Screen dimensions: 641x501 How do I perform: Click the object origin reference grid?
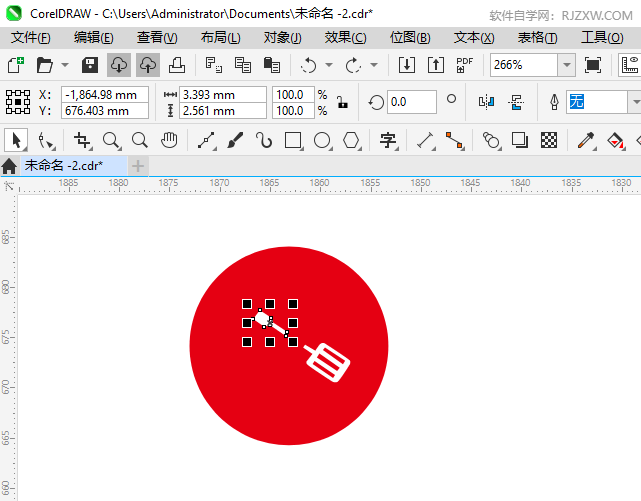[x=18, y=102]
